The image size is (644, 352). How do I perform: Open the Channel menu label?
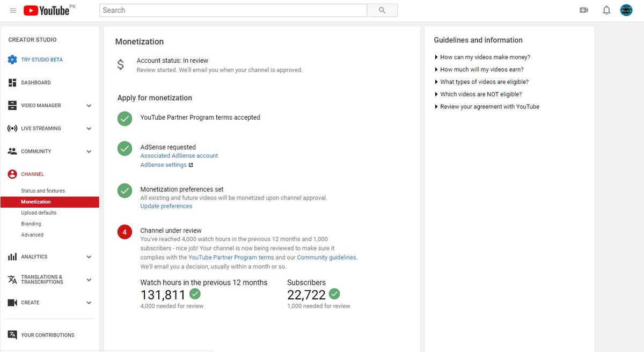(33, 174)
